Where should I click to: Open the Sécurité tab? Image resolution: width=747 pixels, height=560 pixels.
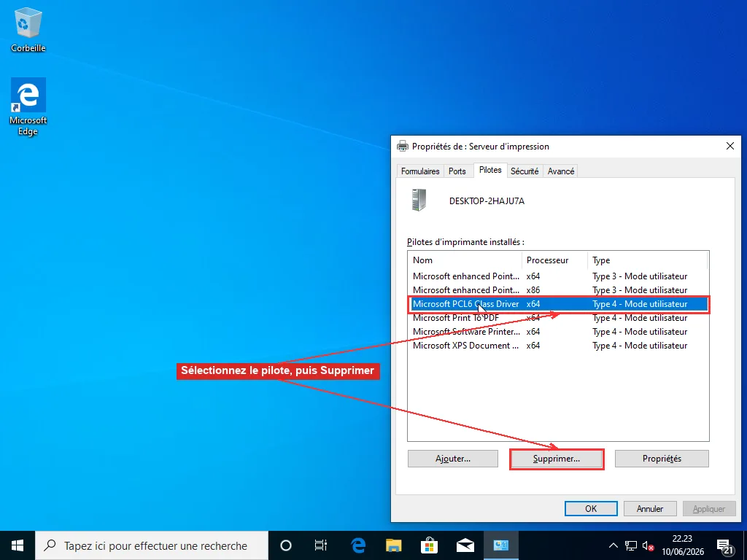525,171
